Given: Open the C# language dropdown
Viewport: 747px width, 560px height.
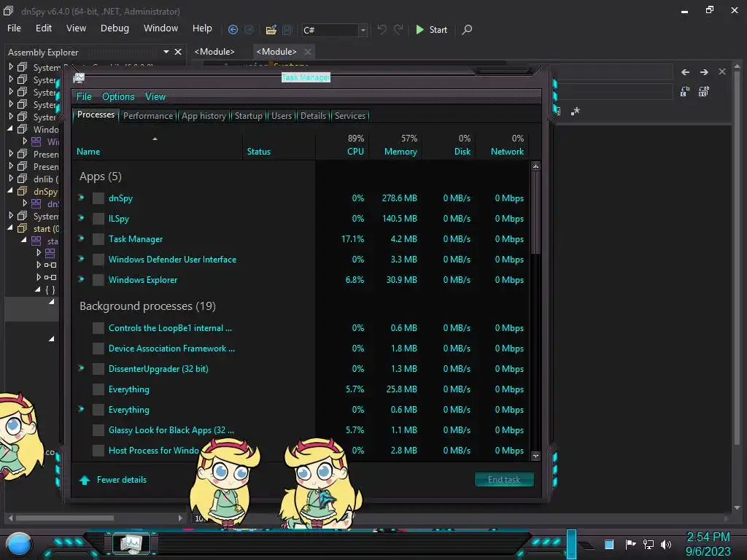Looking at the screenshot, I should [363, 30].
